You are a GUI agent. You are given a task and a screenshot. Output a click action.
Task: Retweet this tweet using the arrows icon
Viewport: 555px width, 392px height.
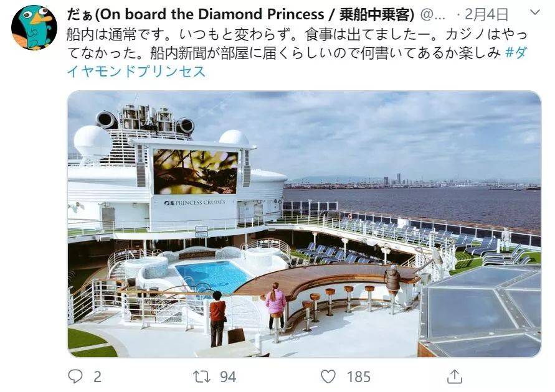coord(202,376)
